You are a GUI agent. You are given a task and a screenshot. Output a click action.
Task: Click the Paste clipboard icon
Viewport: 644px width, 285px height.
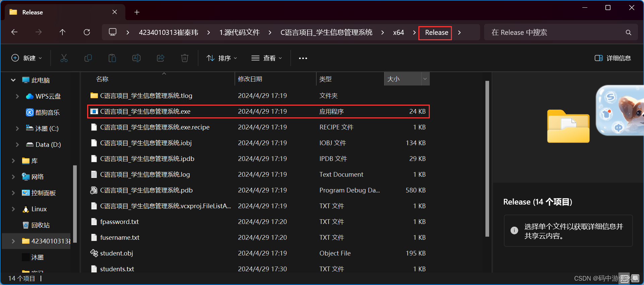point(112,58)
